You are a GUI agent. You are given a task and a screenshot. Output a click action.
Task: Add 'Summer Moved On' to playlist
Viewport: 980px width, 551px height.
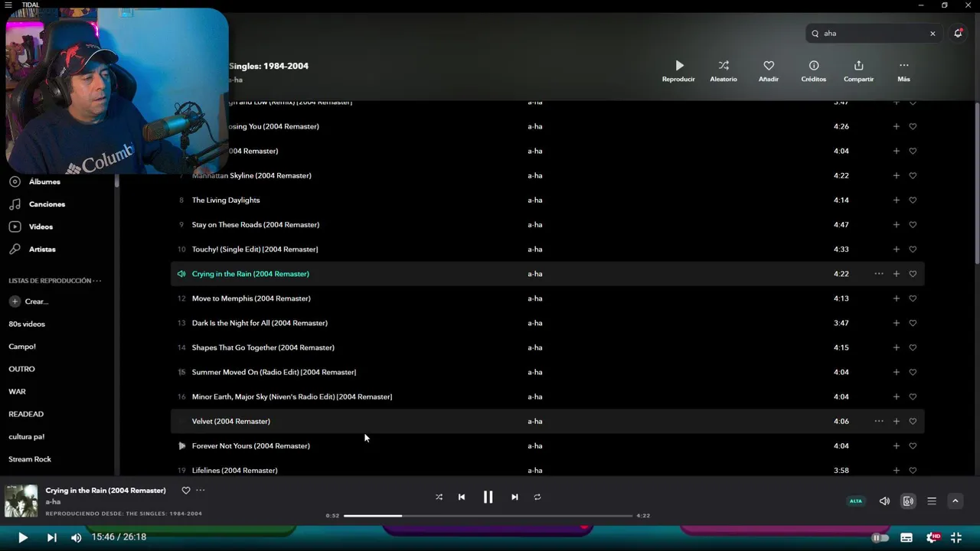tap(897, 372)
